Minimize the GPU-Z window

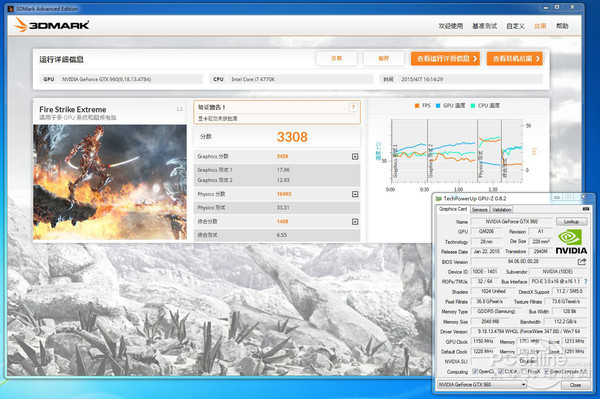tap(557, 197)
